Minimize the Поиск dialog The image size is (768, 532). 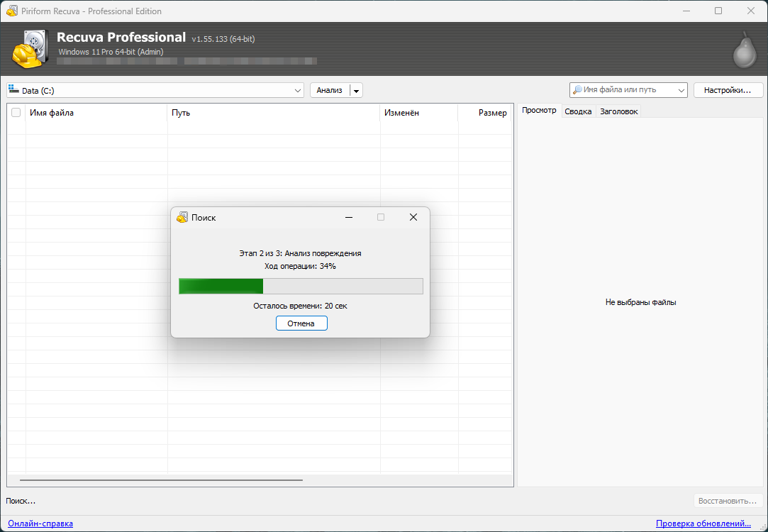pos(349,217)
